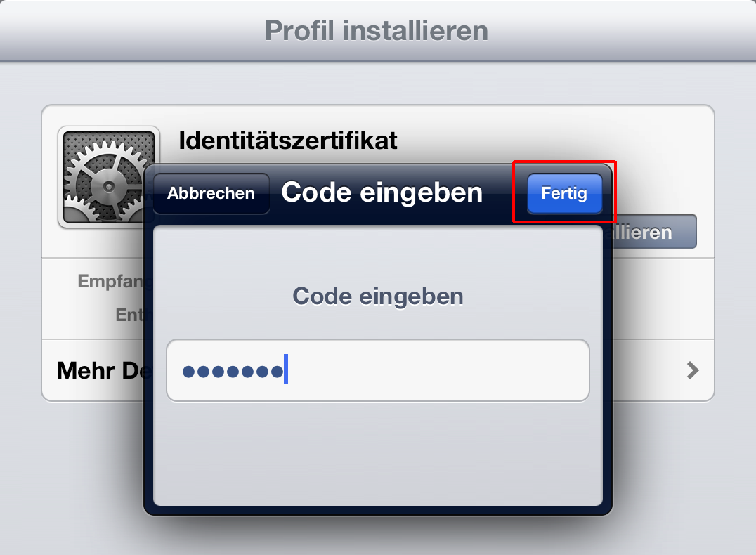This screenshot has width=756, height=555.
Task: Click the Settings gear profile icon
Action: click(x=109, y=177)
